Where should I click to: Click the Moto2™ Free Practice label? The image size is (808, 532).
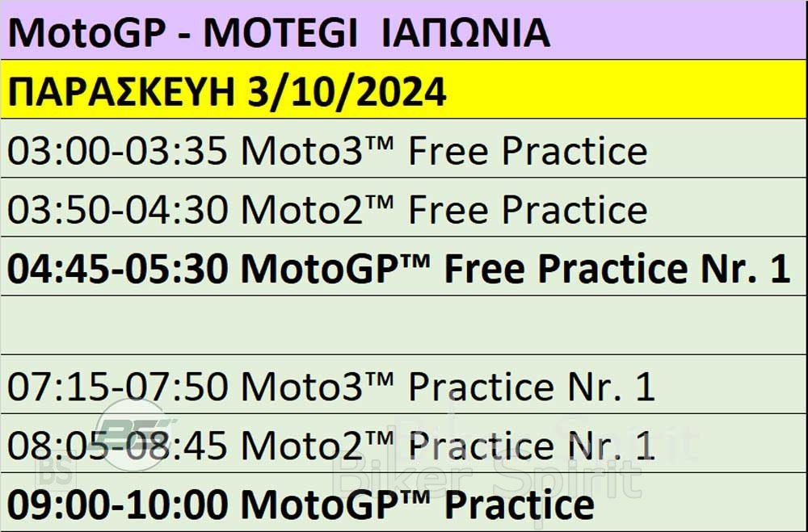click(x=444, y=210)
